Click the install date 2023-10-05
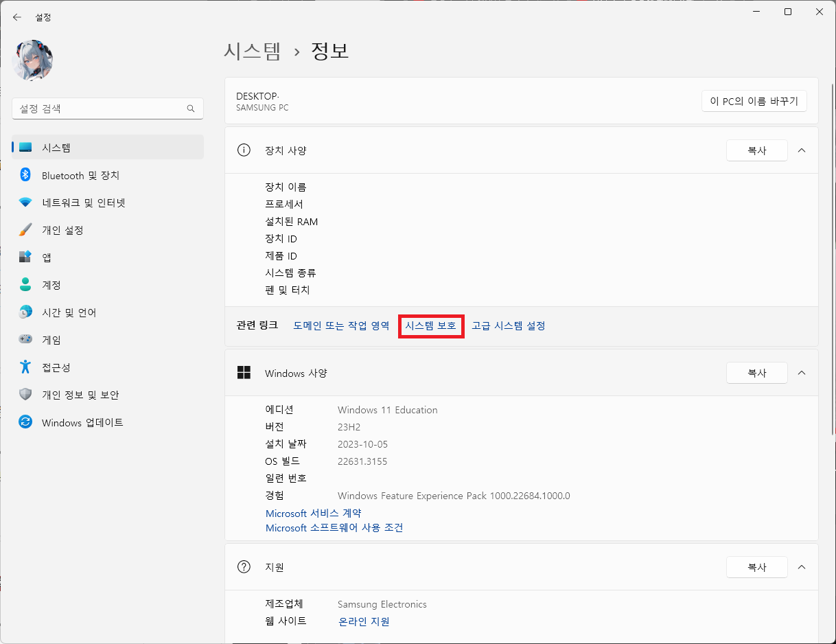 click(362, 444)
